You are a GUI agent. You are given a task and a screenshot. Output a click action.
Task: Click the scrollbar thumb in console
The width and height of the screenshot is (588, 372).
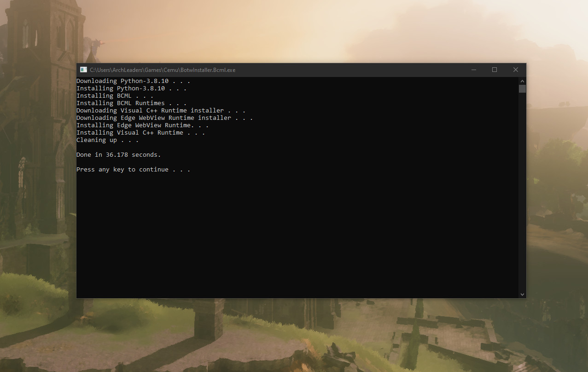[522, 89]
